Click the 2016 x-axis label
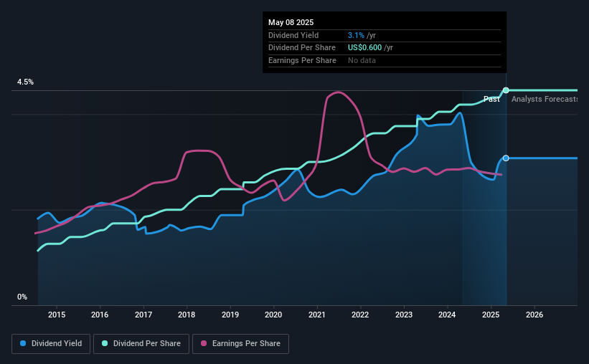The width and height of the screenshot is (589, 364). [x=100, y=315]
